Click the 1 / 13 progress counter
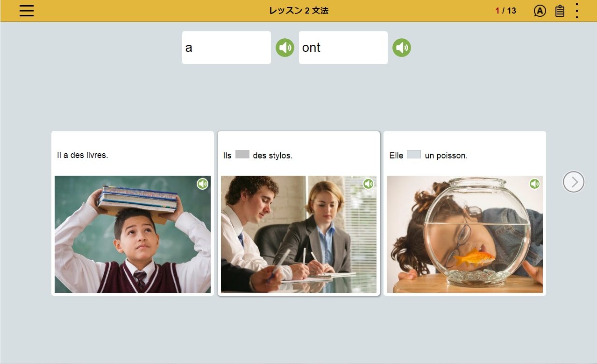 point(506,11)
